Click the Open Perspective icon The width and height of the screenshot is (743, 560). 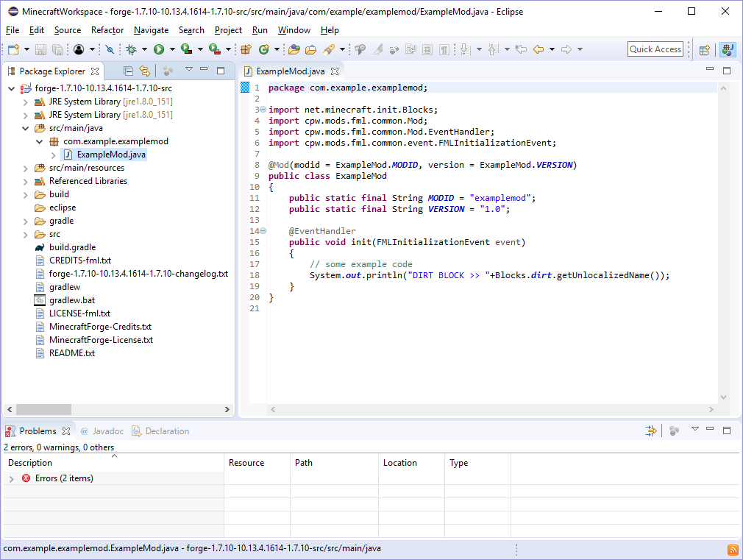tap(705, 49)
